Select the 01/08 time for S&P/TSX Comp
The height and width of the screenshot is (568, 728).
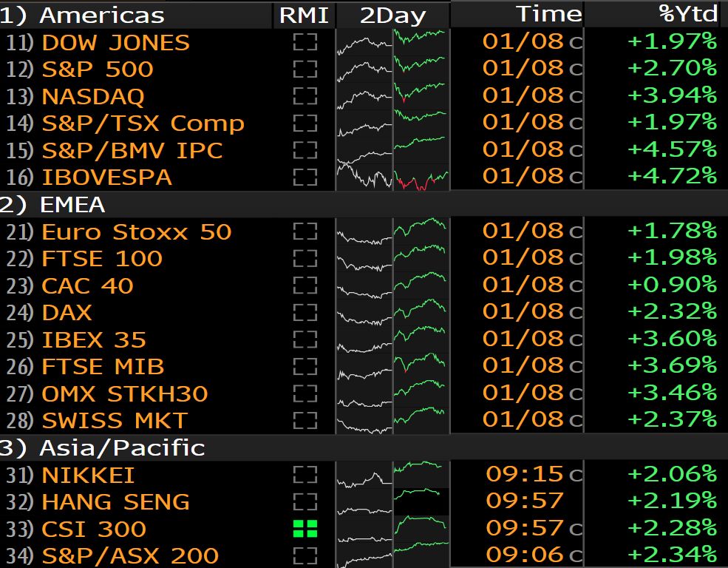coord(523,122)
